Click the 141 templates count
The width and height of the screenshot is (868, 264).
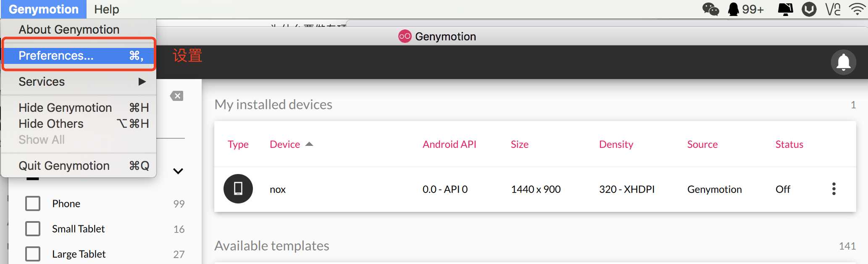(847, 246)
